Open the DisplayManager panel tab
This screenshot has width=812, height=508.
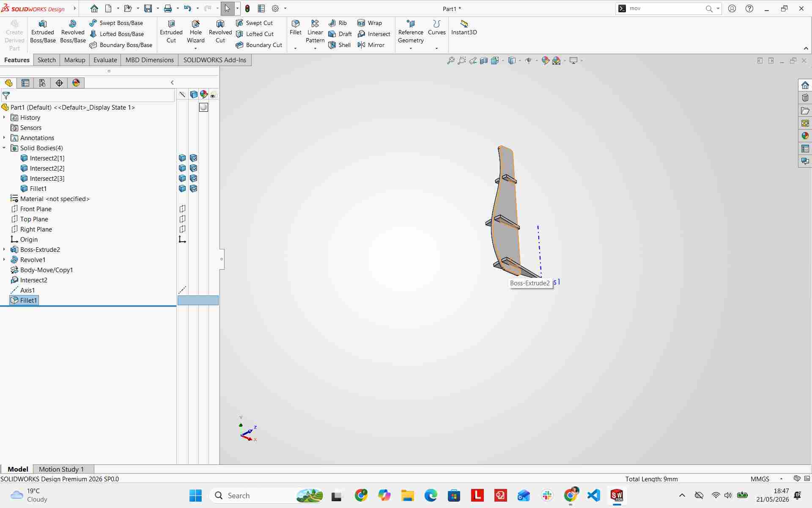point(76,83)
